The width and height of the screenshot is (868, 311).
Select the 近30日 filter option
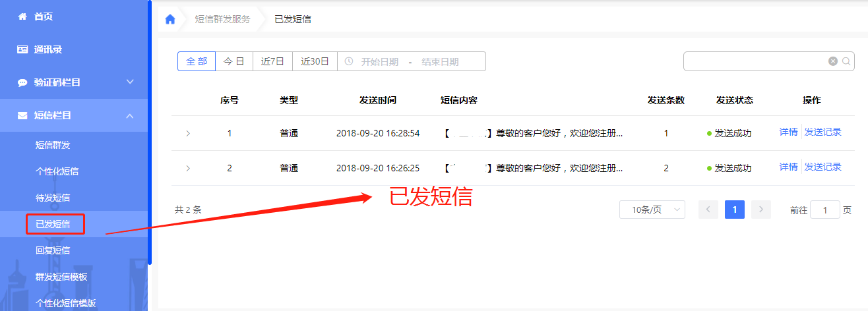(x=315, y=61)
